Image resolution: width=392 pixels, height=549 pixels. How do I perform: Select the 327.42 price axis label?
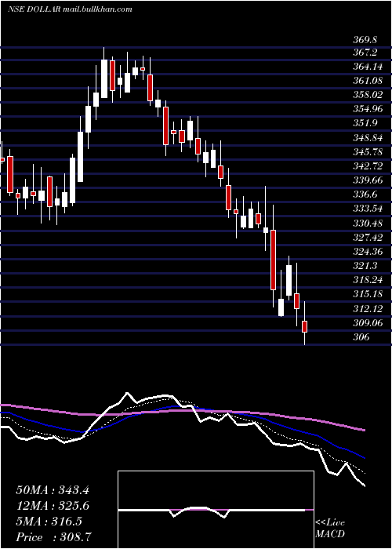(x=368, y=238)
